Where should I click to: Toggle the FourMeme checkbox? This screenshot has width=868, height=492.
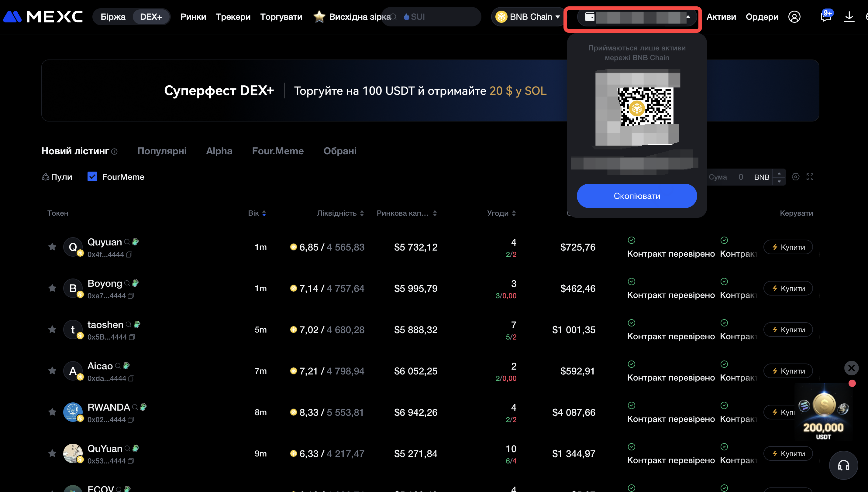tap(92, 176)
